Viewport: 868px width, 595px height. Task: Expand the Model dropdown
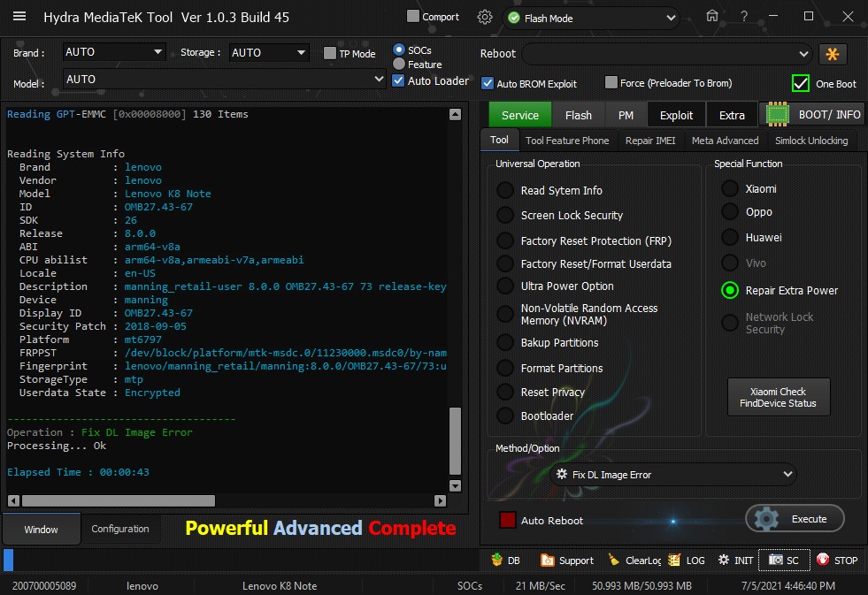(224, 79)
